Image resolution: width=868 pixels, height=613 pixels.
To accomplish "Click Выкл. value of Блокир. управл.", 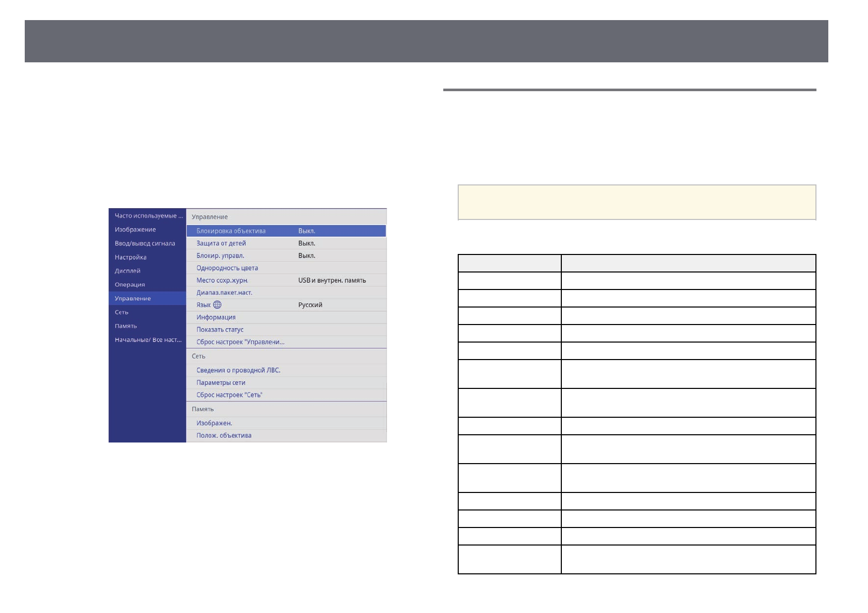I will tap(307, 256).
